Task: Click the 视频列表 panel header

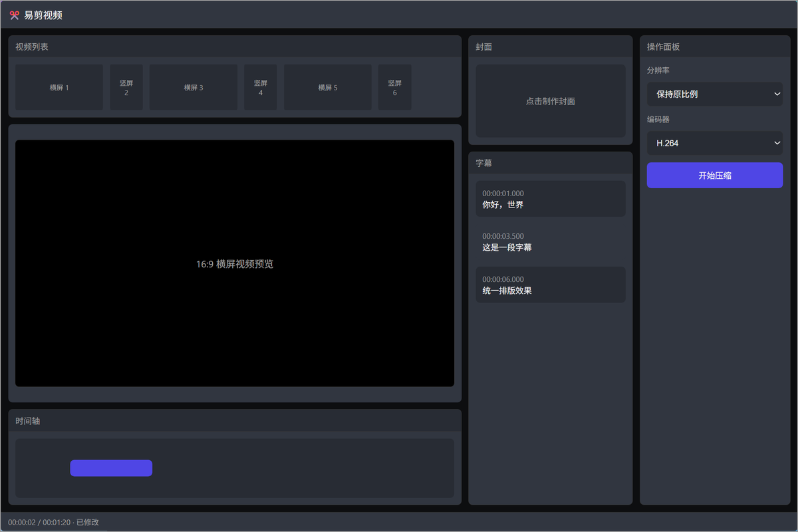Action: point(235,47)
